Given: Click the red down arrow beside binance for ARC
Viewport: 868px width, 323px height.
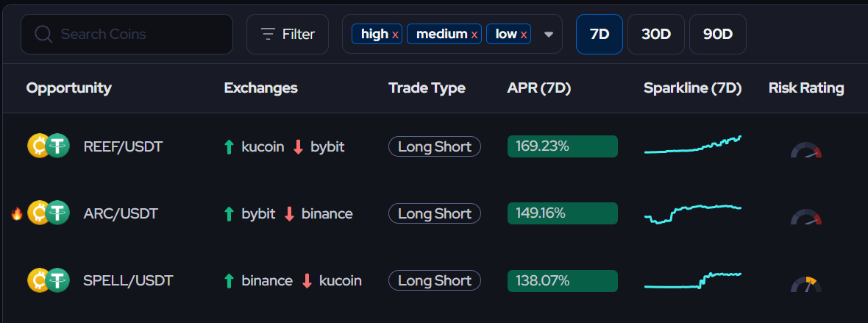Looking at the screenshot, I should pos(289,214).
